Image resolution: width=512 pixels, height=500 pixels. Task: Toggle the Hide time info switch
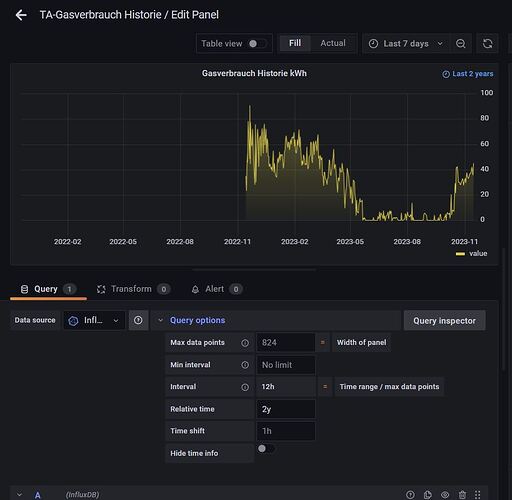click(x=266, y=449)
